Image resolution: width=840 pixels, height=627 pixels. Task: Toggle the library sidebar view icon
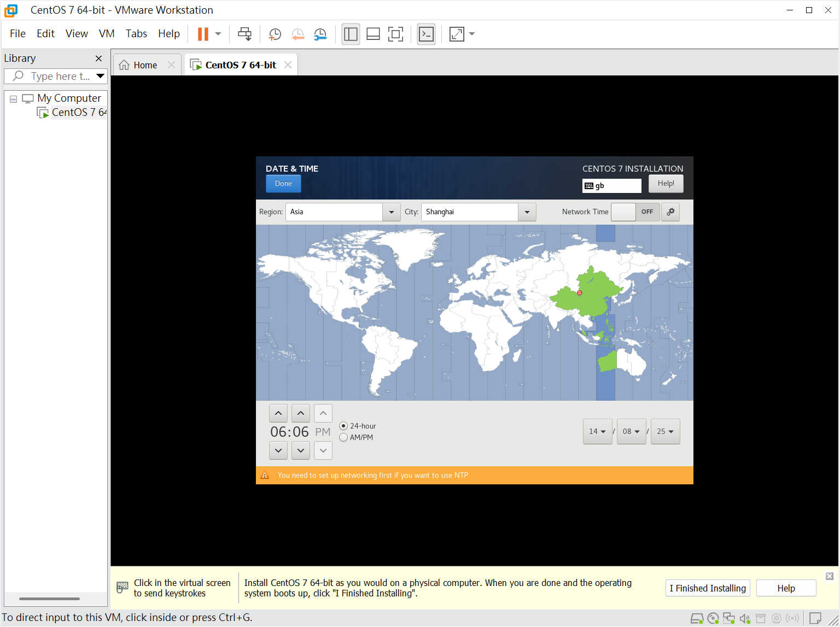tap(351, 34)
